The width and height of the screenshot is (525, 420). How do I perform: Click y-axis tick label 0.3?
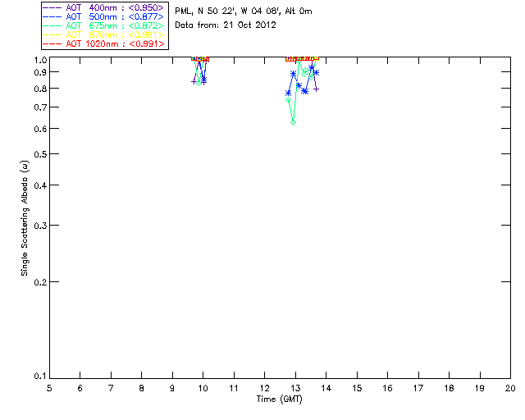[40, 226]
